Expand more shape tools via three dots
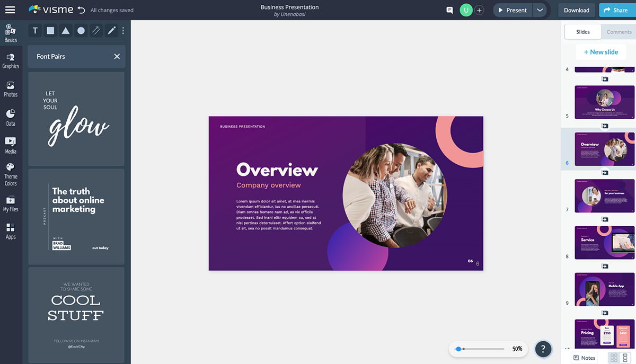 (123, 31)
